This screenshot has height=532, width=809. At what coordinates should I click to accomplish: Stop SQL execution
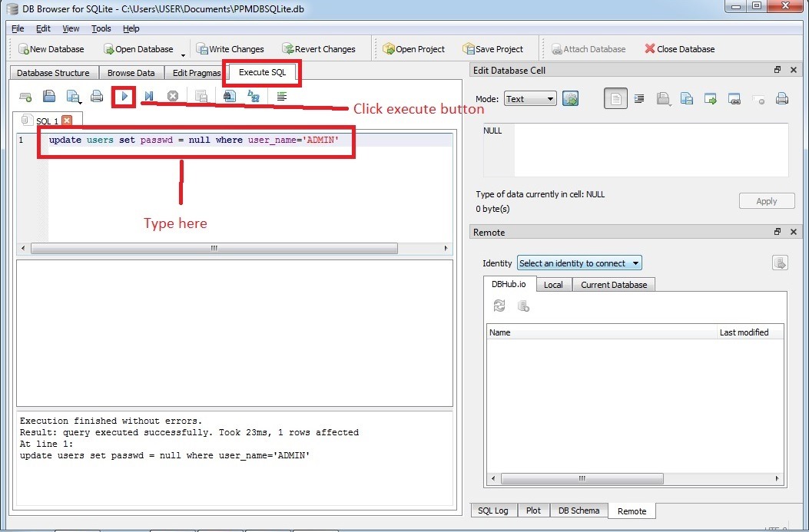173,97
